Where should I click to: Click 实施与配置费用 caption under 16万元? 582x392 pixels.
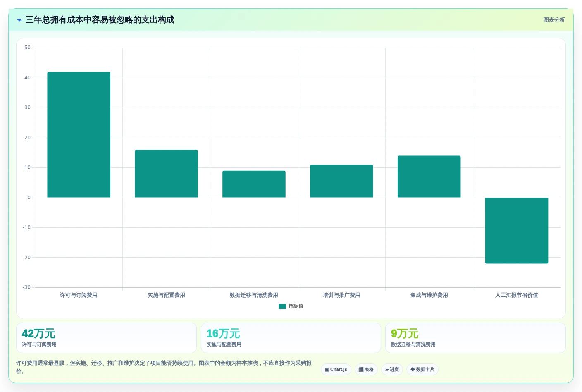click(224, 344)
